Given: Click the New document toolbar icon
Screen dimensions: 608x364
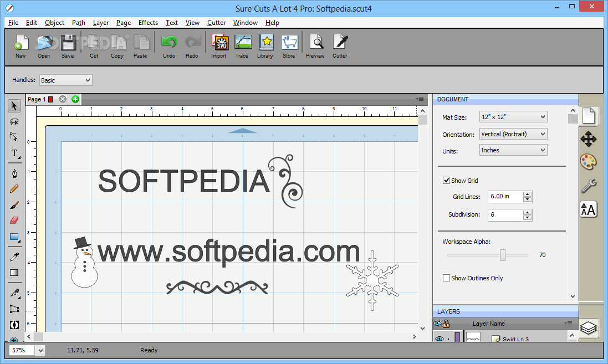Looking at the screenshot, I should pos(21,42).
